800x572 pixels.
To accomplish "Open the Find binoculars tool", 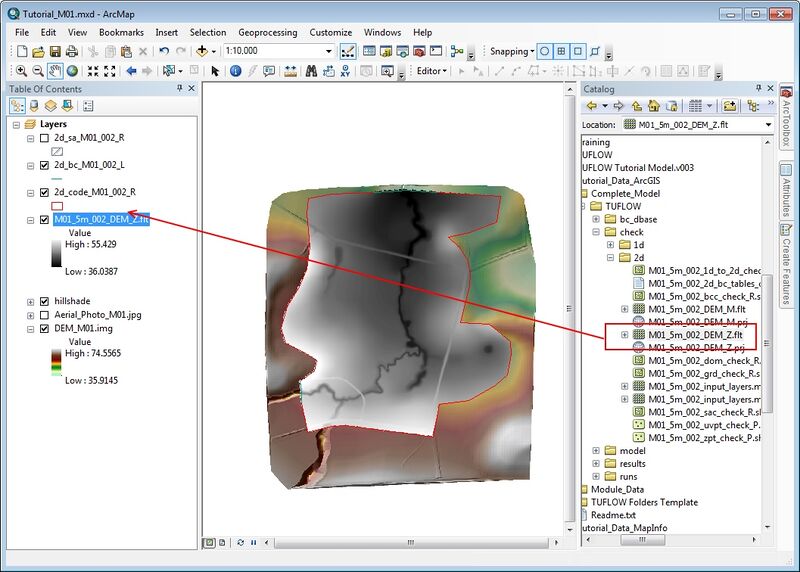I will [x=311, y=71].
